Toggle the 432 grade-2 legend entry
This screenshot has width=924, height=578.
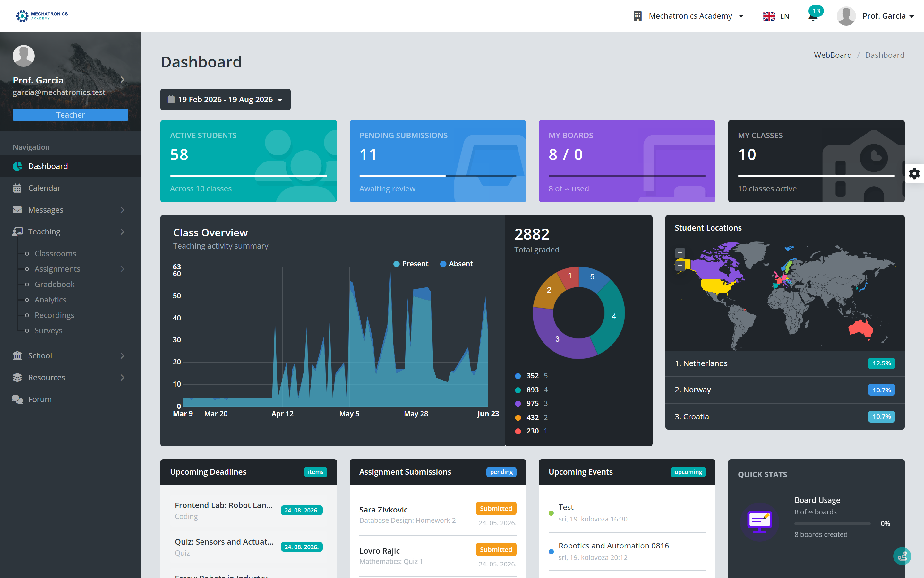(531, 417)
